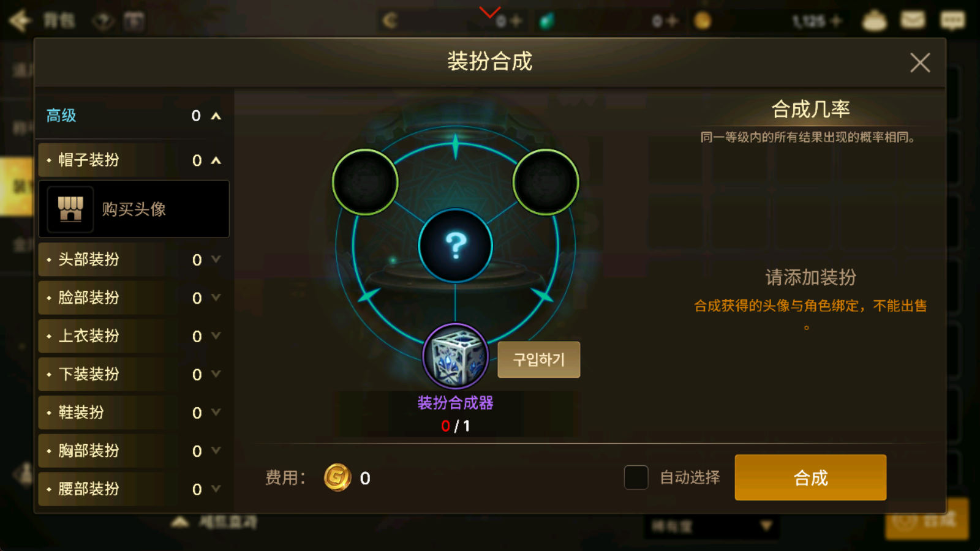Click the 구입하기 purchase button
Image resolution: width=980 pixels, height=551 pixels.
[x=538, y=359]
